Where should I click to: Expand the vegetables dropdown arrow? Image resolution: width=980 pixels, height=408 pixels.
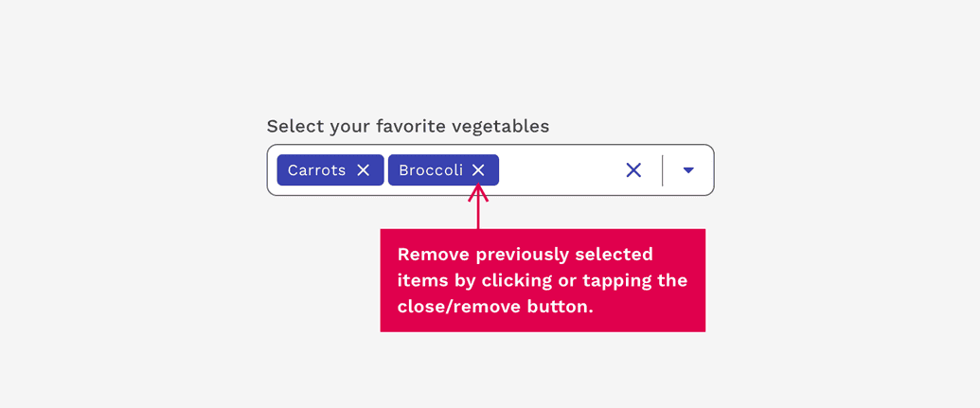click(688, 170)
